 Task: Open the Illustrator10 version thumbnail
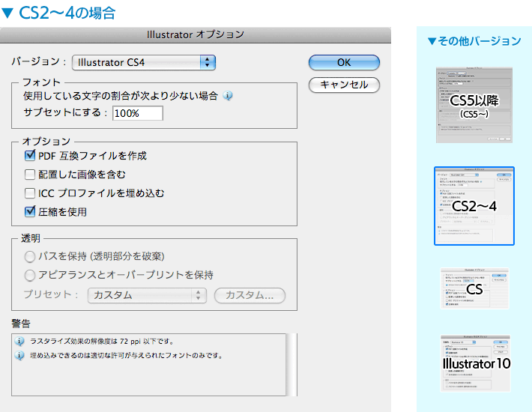pyautogui.click(x=474, y=363)
